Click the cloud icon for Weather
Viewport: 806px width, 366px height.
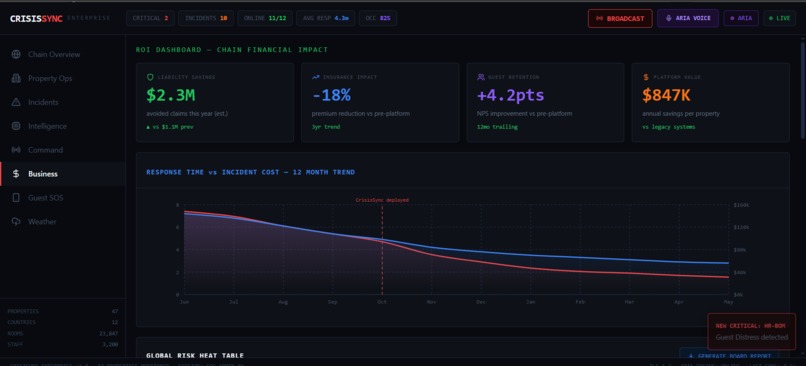click(x=16, y=222)
